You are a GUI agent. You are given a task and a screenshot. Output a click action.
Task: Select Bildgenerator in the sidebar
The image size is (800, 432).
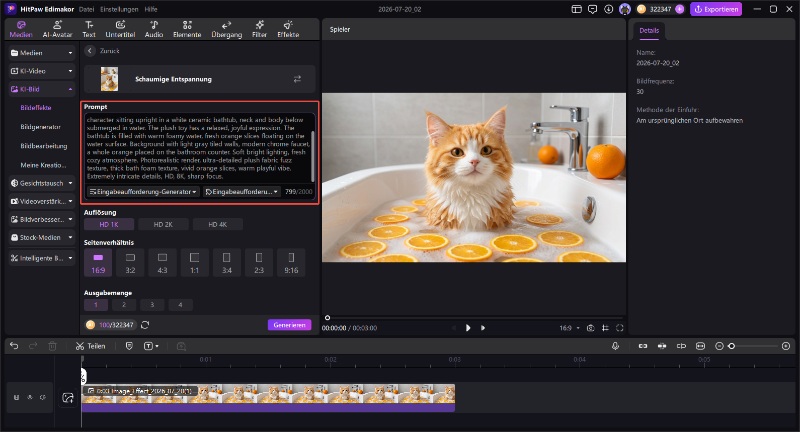[x=41, y=127]
